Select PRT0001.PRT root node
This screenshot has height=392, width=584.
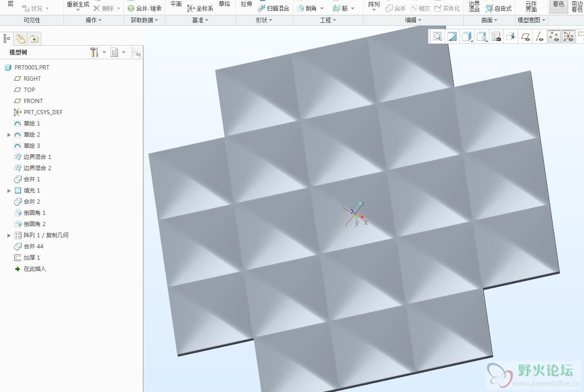tap(27, 68)
